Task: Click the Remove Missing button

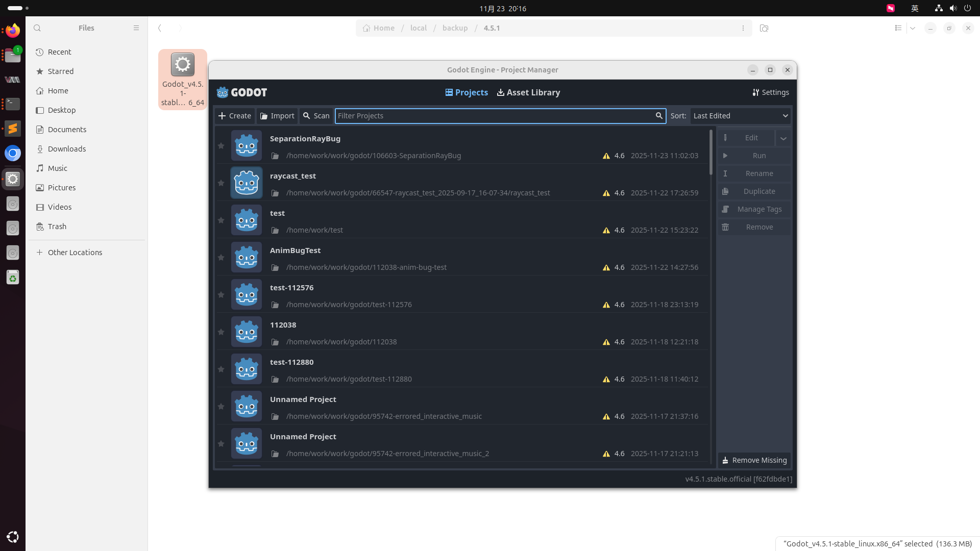Action: 754,460
